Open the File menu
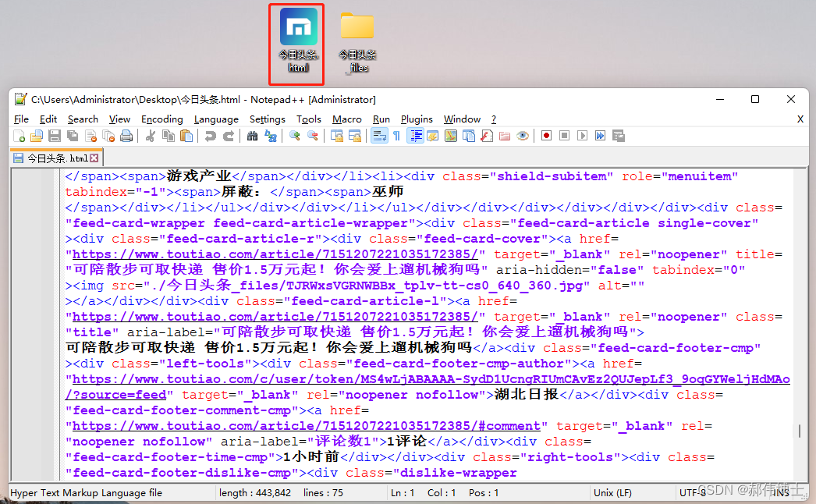The width and height of the screenshot is (816, 504). (x=21, y=119)
